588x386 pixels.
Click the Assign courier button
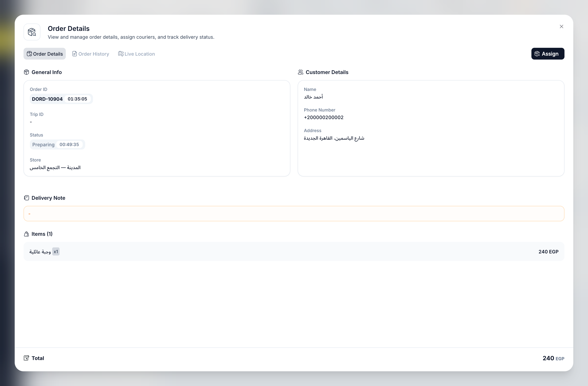548,54
